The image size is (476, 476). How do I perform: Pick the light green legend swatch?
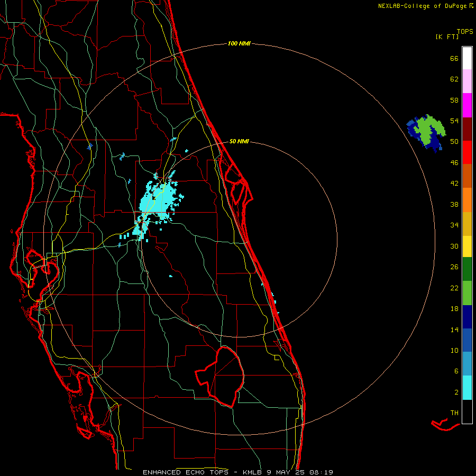click(467, 293)
